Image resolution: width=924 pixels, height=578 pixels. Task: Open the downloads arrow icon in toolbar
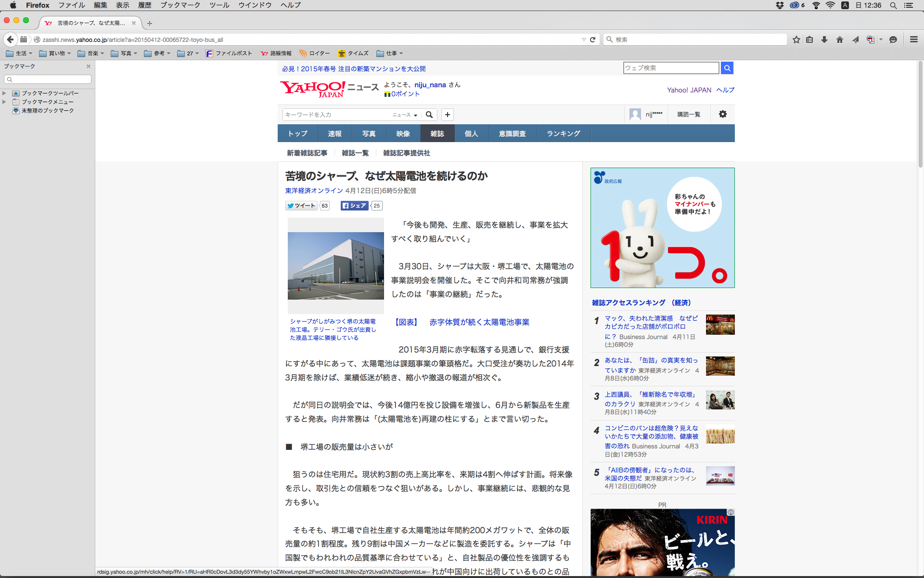824,39
